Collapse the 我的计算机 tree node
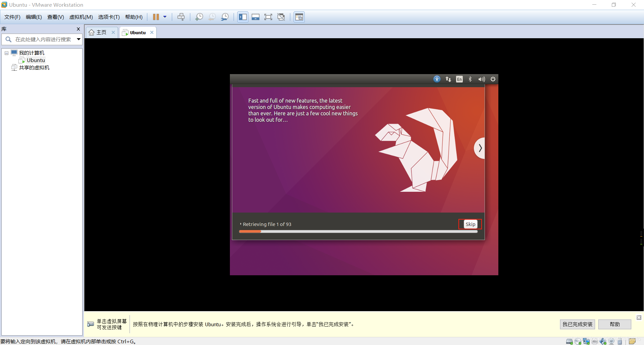Screen dimensions: 644x345 (6, 53)
